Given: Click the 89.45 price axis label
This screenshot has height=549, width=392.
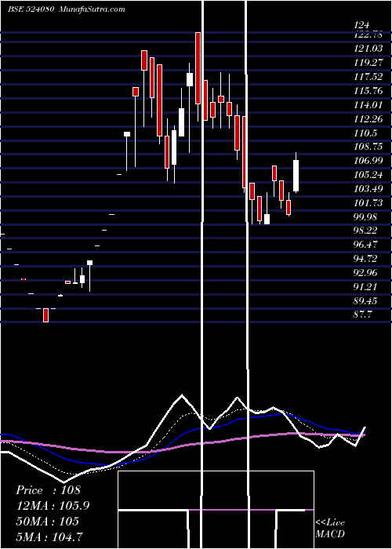Looking at the screenshot, I should pyautogui.click(x=365, y=300).
